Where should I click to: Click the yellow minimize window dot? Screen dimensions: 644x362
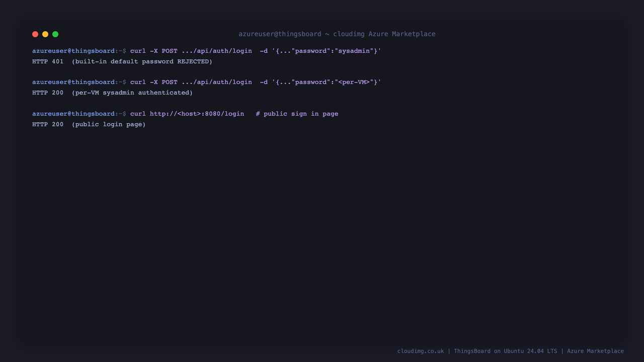(45, 34)
